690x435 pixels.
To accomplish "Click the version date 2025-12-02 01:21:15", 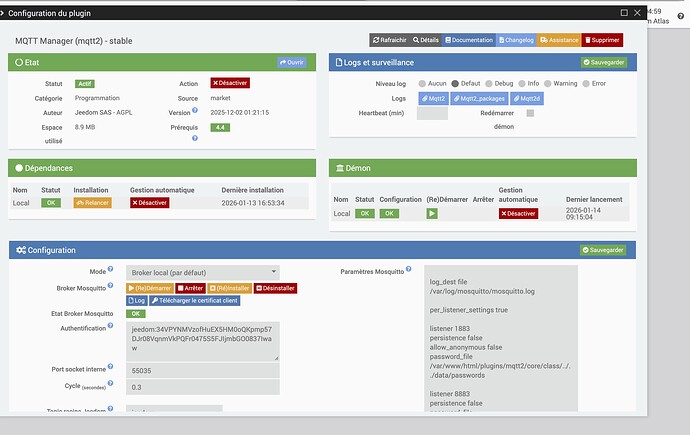I will tap(240, 113).
